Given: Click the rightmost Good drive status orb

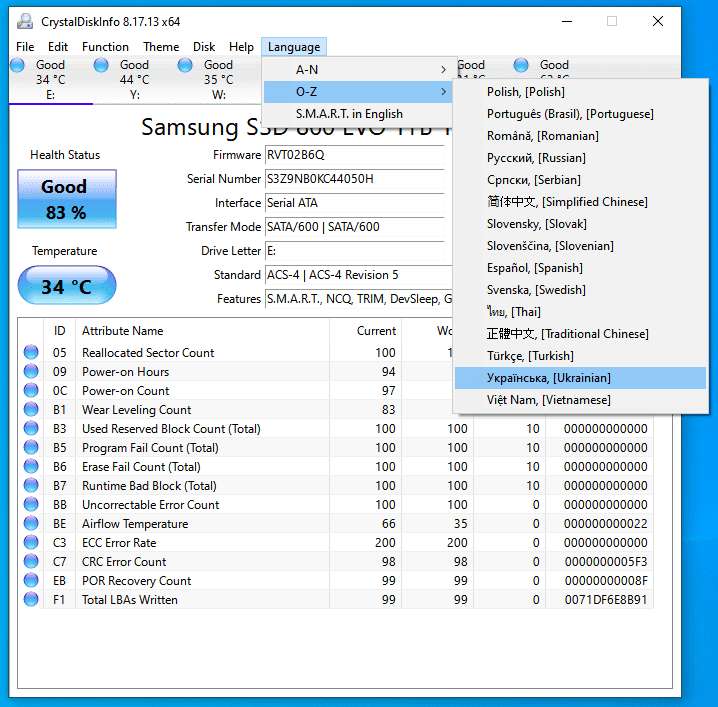Looking at the screenshot, I should 521,65.
